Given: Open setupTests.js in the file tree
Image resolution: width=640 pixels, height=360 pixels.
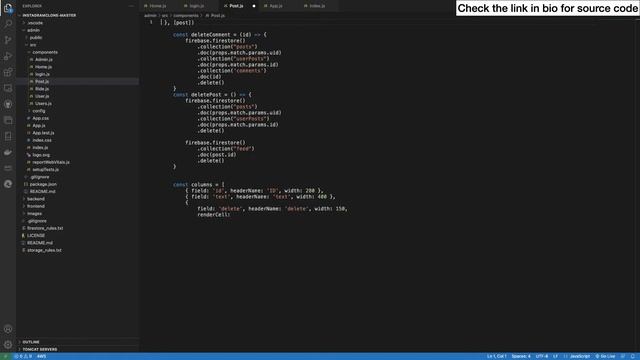Looking at the screenshot, I should coord(45,170).
